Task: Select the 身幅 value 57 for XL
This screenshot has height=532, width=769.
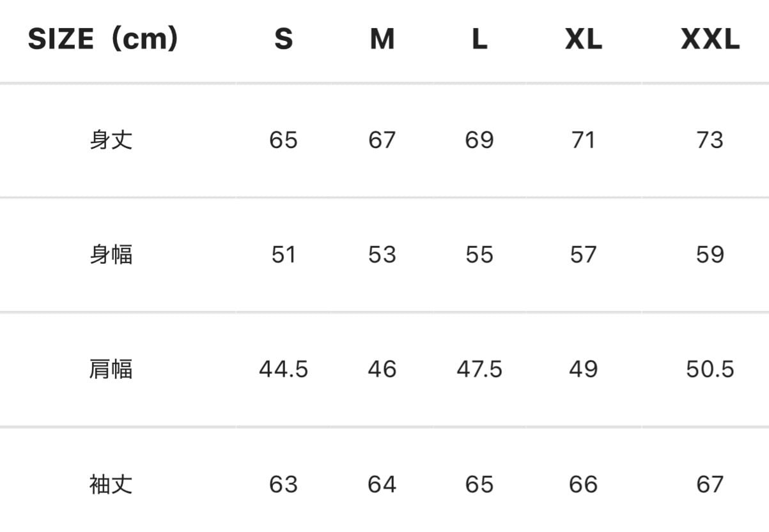Action: [x=583, y=255]
